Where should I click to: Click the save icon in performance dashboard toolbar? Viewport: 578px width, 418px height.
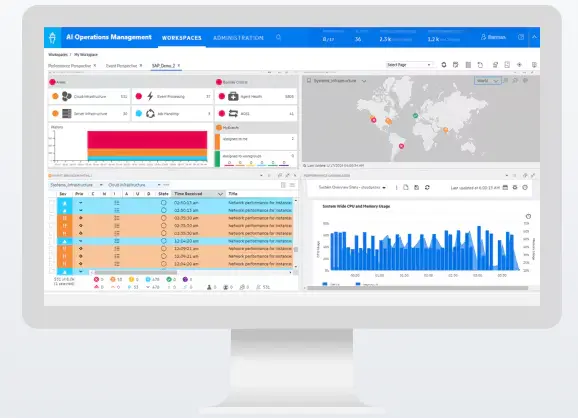click(x=417, y=188)
